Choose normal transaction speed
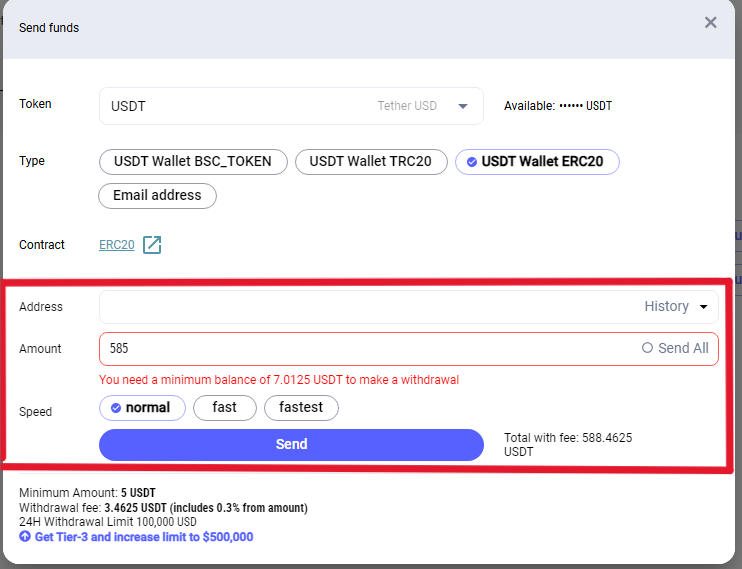742x569 pixels. coord(142,408)
